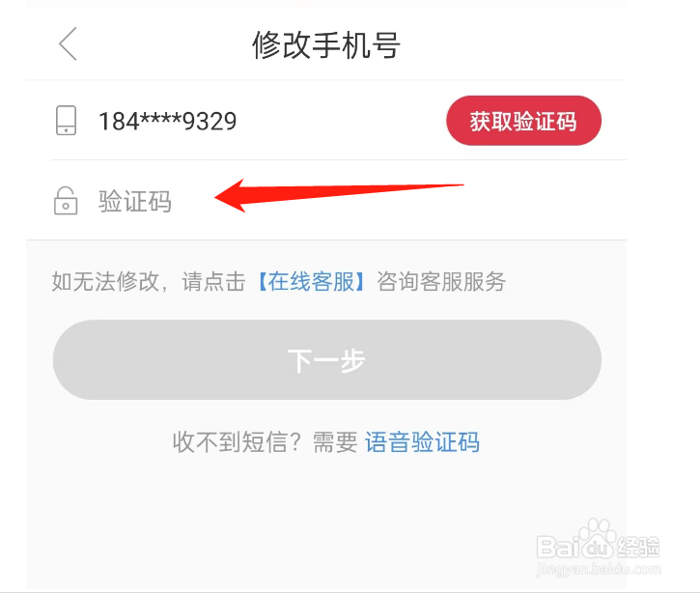Click the 获取验证码 red button
The width and height of the screenshot is (700, 593).
523,121
